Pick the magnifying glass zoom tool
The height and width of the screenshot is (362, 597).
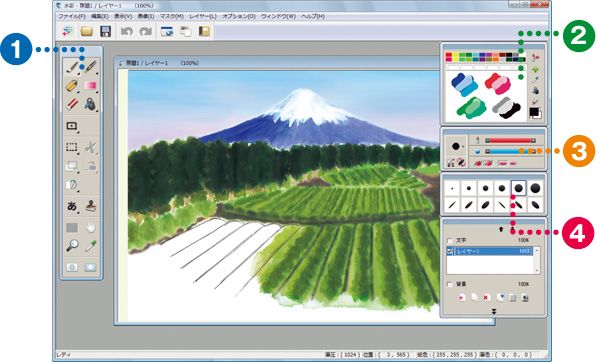pyautogui.click(x=72, y=246)
